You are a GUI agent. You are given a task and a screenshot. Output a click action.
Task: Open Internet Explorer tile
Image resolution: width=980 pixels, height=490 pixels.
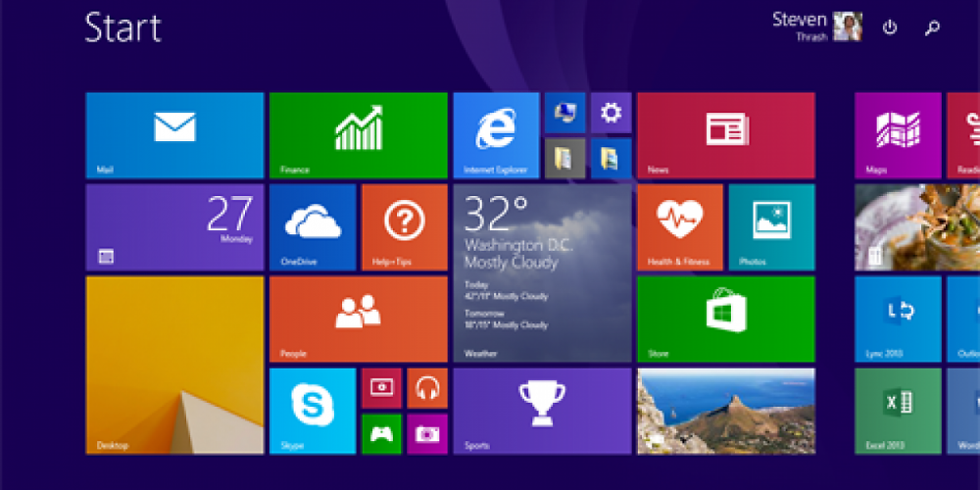coord(496,135)
